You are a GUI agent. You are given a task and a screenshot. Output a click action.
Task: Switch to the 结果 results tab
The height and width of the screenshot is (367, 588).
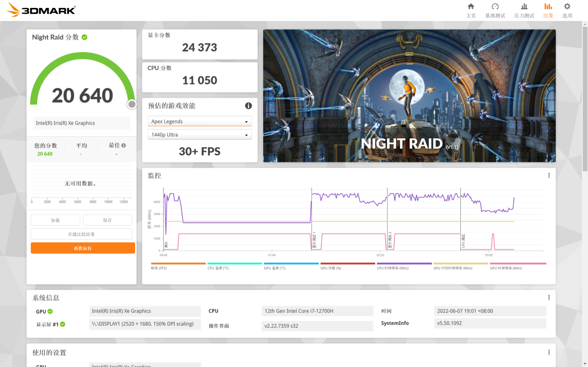(x=548, y=10)
